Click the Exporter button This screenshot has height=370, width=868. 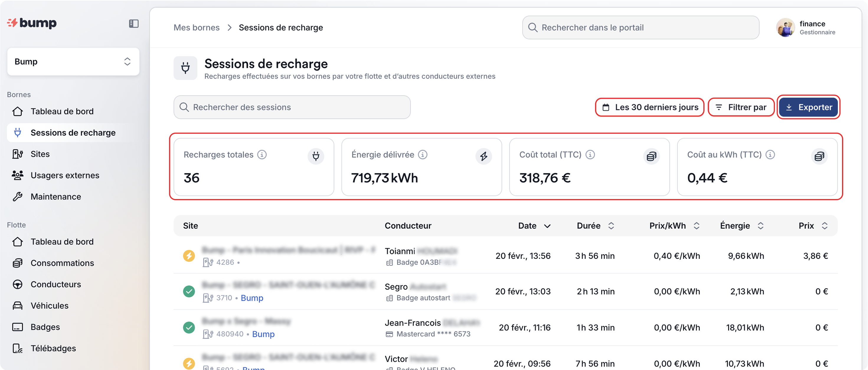click(808, 107)
